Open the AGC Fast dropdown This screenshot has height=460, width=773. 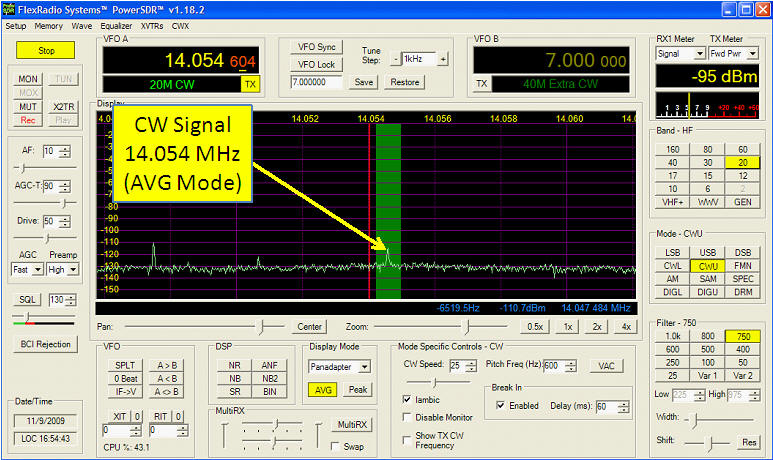(x=38, y=270)
